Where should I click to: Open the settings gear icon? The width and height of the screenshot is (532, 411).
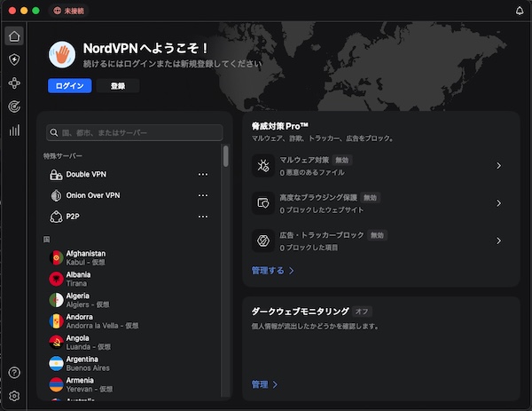(x=14, y=396)
